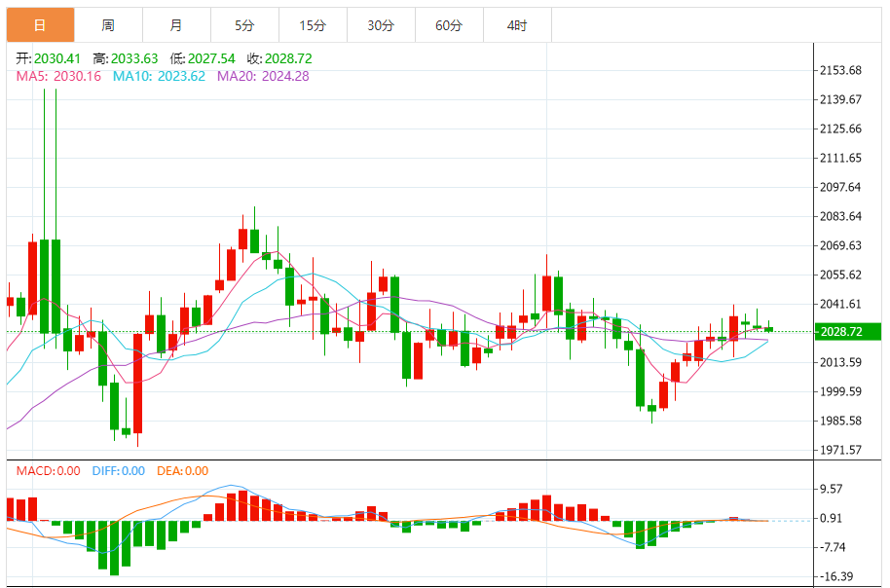This screenshot has width=890, height=588.
Task: Switch to the 月 monthly tab
Action: tap(176, 25)
